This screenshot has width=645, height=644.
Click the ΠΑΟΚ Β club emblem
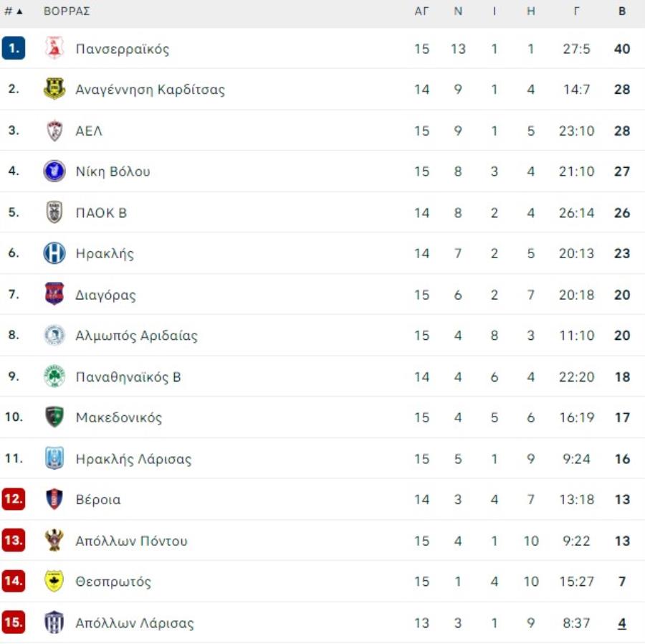click(54, 212)
